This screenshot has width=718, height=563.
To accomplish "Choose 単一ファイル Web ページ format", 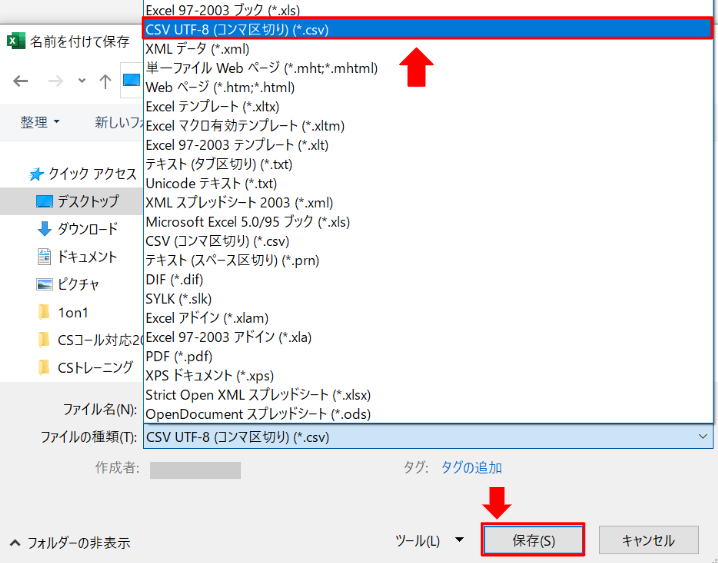I will pos(428,68).
